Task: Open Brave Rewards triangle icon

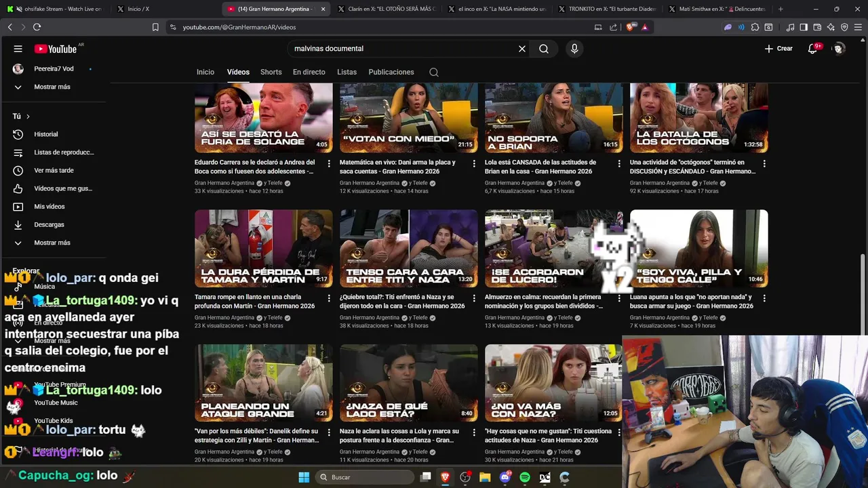Action: [644, 27]
